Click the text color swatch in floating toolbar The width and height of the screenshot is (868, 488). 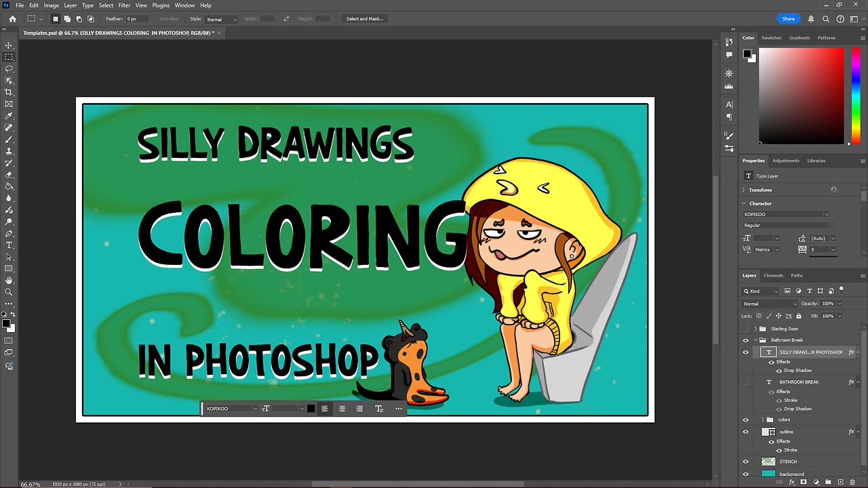(x=311, y=409)
